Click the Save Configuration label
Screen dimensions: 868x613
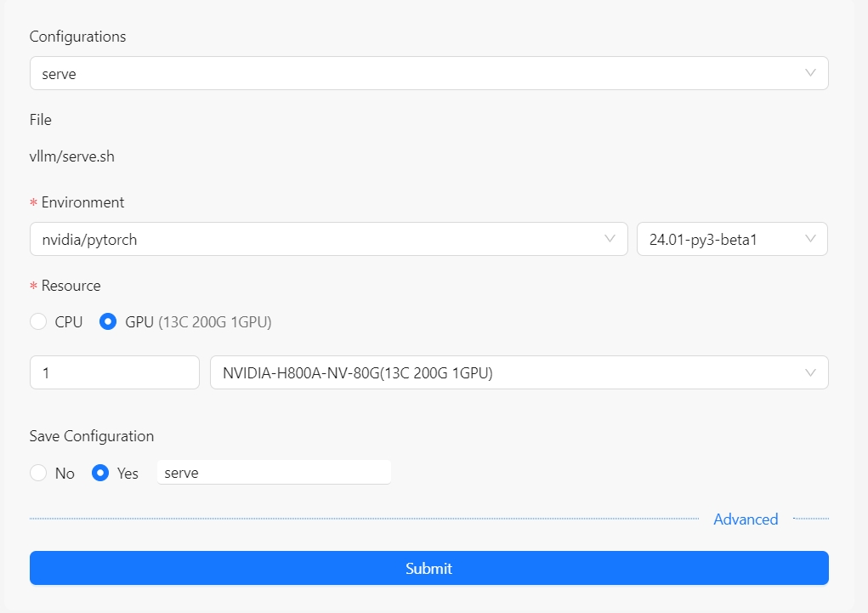pos(92,436)
